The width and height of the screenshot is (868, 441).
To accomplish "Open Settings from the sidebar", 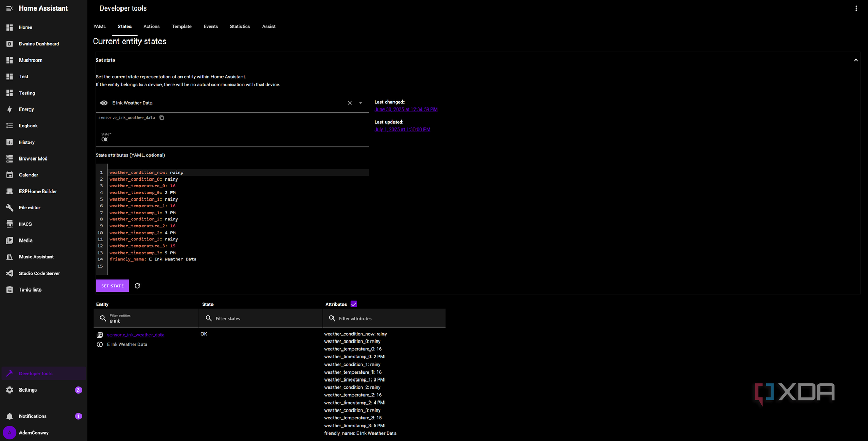I will [44, 390].
